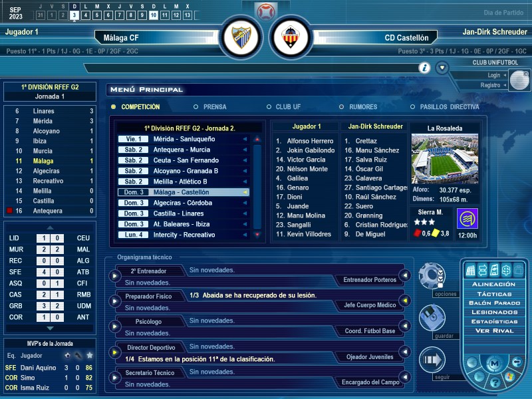Click the down arrow below the results list
532x399 pixels.
pyautogui.click(x=50, y=329)
